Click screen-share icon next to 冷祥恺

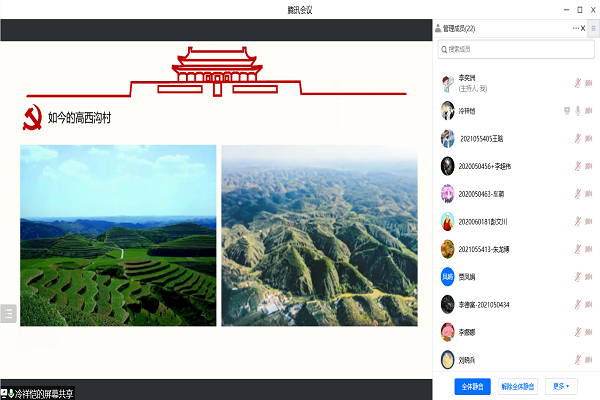click(x=566, y=111)
